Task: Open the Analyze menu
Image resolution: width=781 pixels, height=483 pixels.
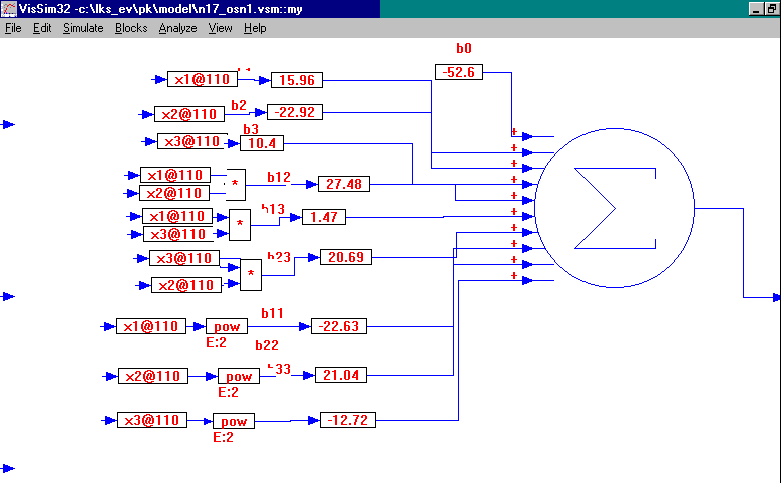Action: click(x=178, y=28)
